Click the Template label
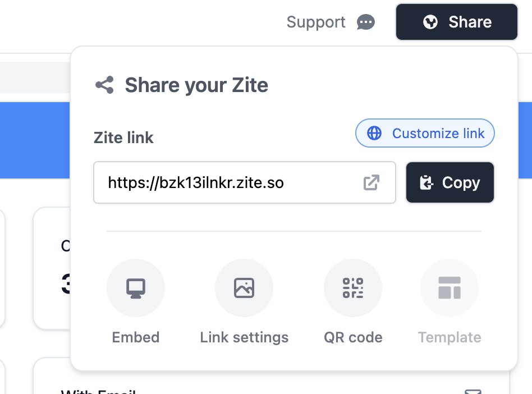 [450, 337]
